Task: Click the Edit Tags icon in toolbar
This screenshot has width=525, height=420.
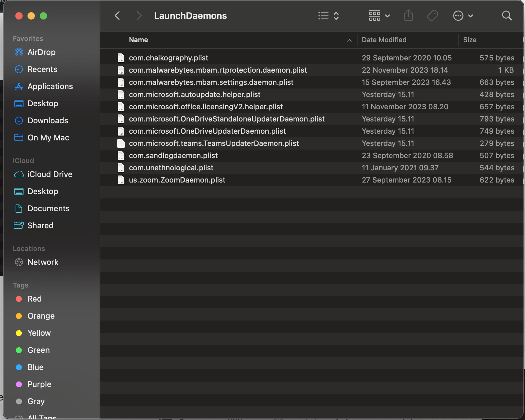Action: [x=432, y=16]
